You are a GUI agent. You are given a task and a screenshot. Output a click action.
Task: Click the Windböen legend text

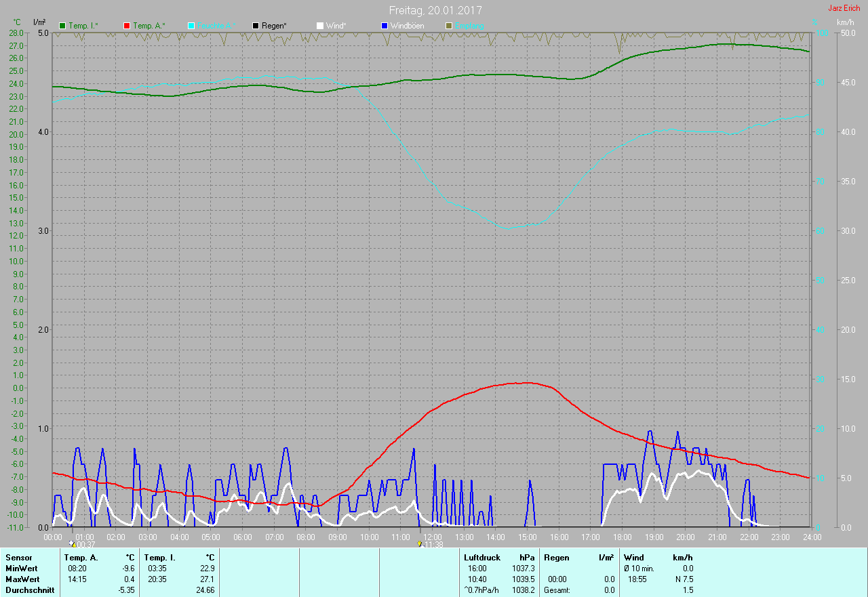(407, 26)
